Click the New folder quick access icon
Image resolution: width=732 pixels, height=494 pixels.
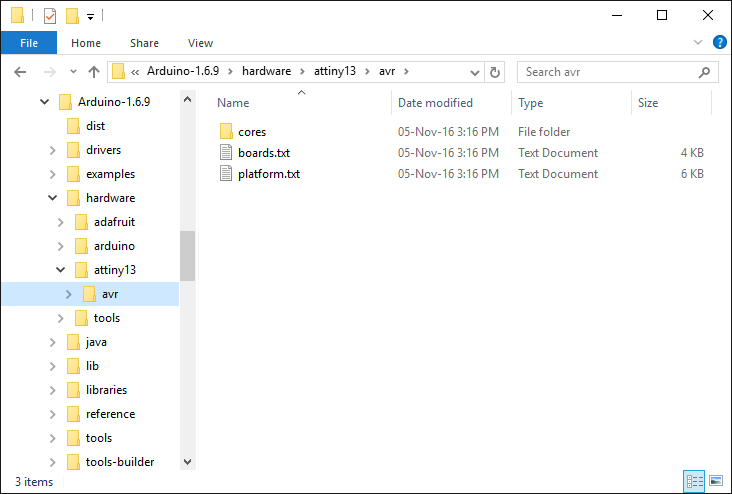coord(72,16)
